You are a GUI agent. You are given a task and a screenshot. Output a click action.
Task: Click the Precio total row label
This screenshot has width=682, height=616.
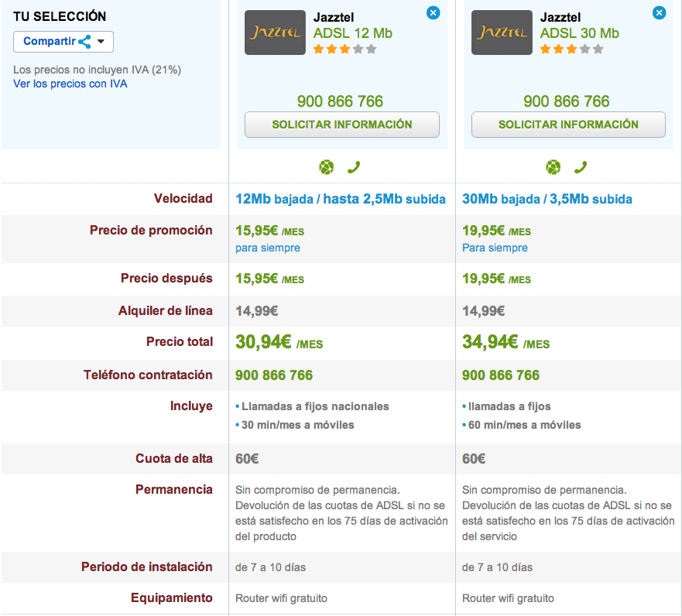coord(179,342)
